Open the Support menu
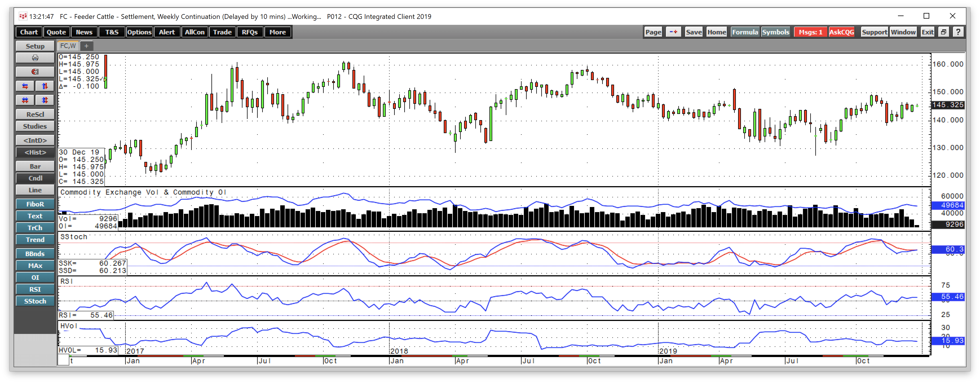This screenshot has width=980, height=383. tap(874, 32)
